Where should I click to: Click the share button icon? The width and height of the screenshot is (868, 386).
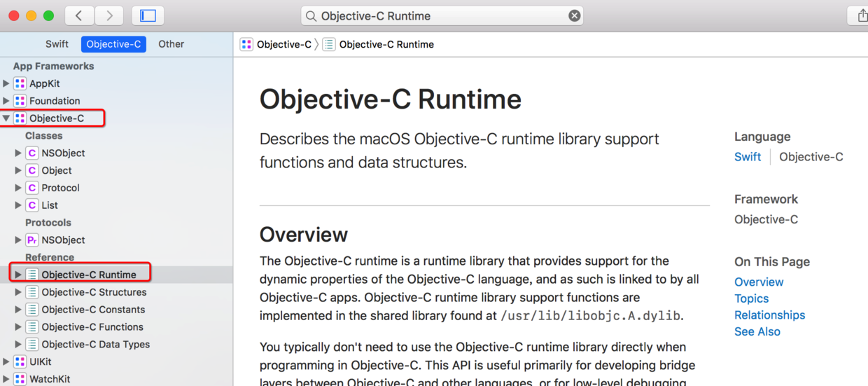[861, 15]
